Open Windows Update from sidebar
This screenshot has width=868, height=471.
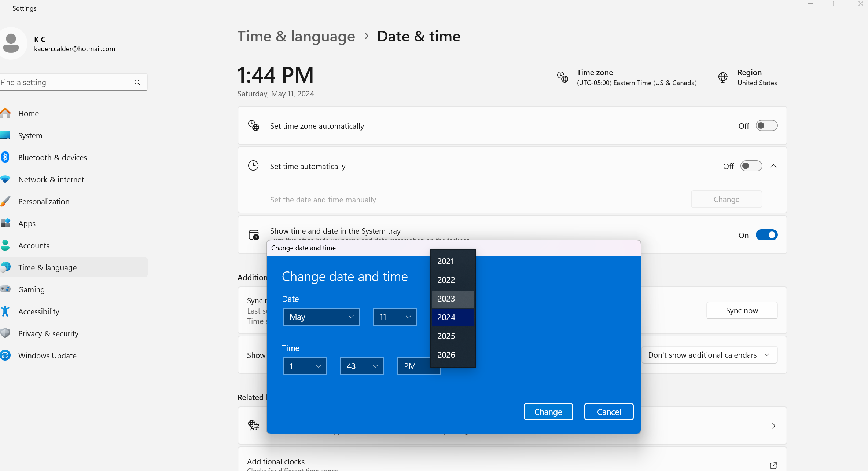(x=47, y=355)
